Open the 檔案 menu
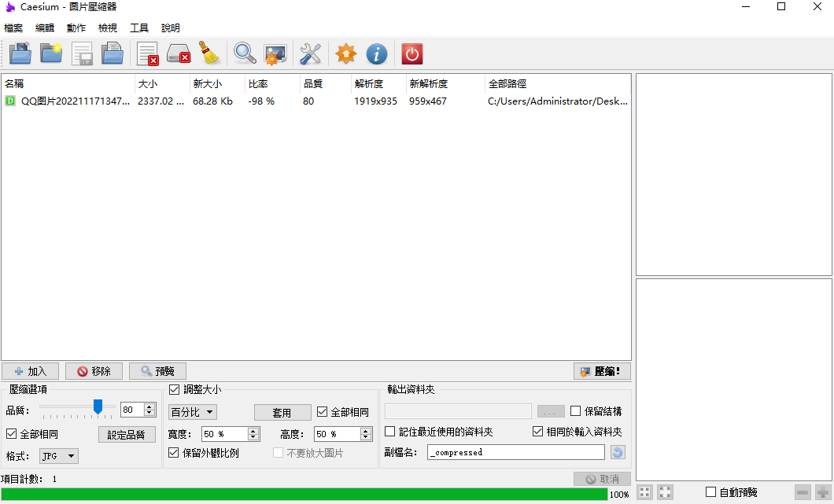Image resolution: width=834 pixels, height=504 pixels. pyautogui.click(x=13, y=28)
